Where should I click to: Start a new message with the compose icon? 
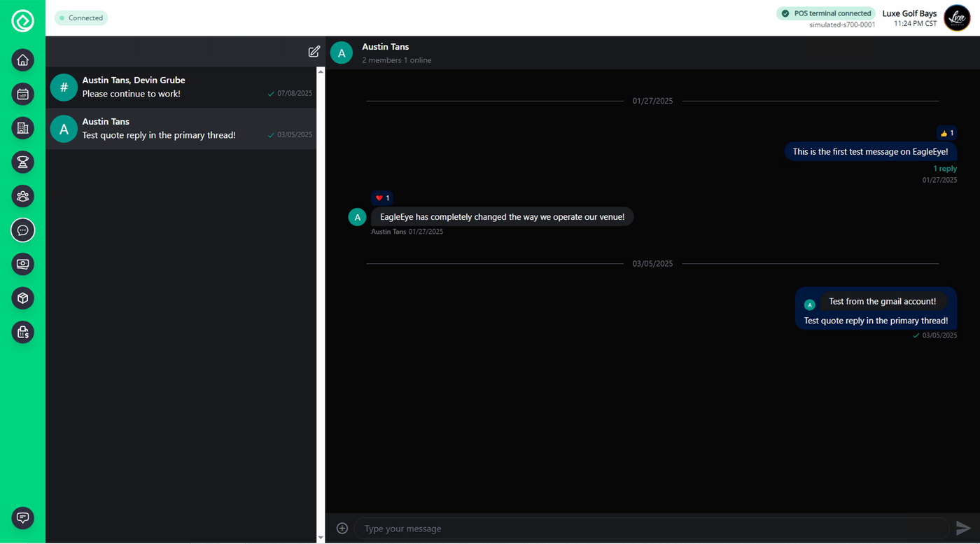click(314, 51)
